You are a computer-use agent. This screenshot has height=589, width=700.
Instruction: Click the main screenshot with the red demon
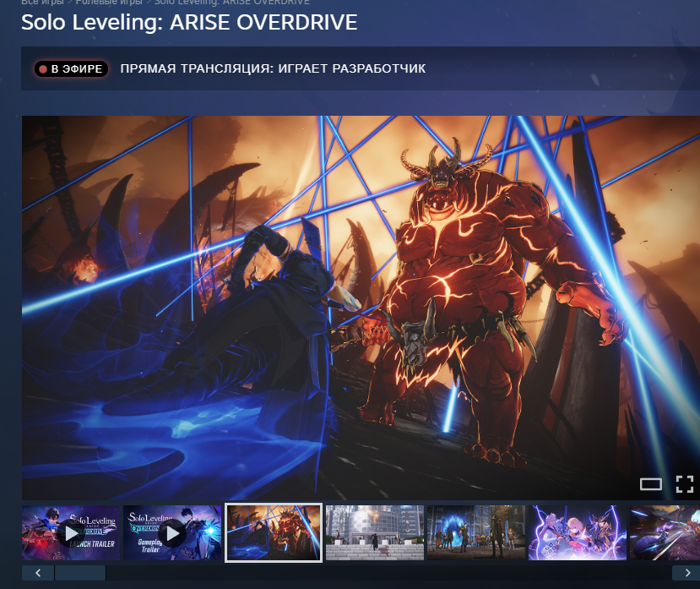point(361,308)
